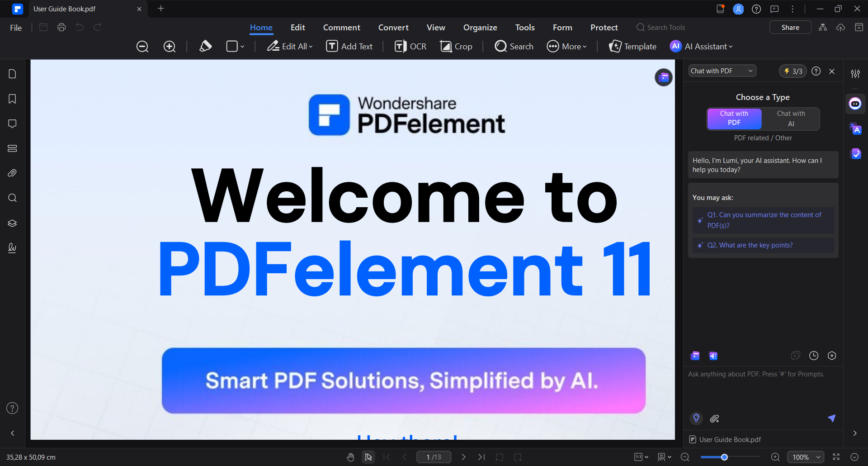The height and width of the screenshot is (466, 868).
Task: Click the Add Text tool
Action: tap(349, 46)
